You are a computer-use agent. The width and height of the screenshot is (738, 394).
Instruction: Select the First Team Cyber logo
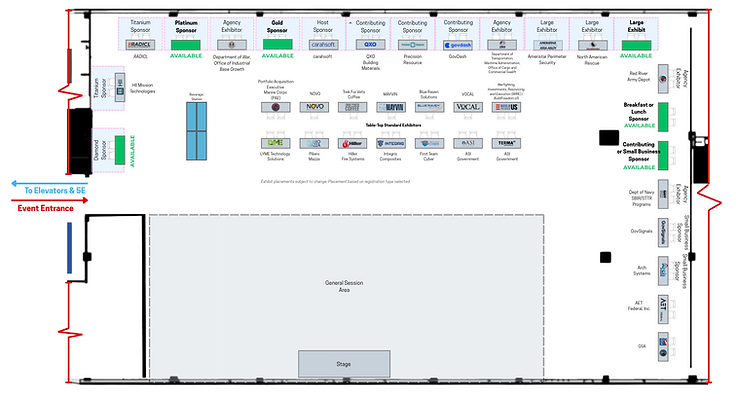pos(430,143)
